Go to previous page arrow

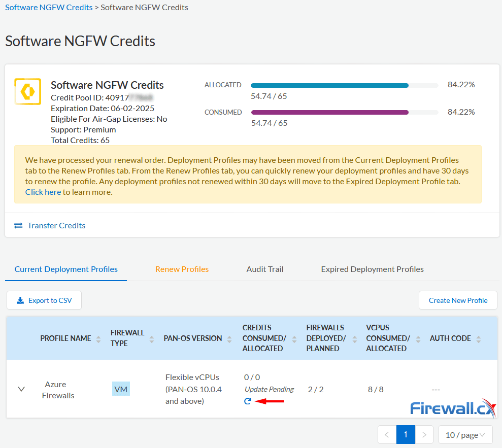tap(387, 435)
